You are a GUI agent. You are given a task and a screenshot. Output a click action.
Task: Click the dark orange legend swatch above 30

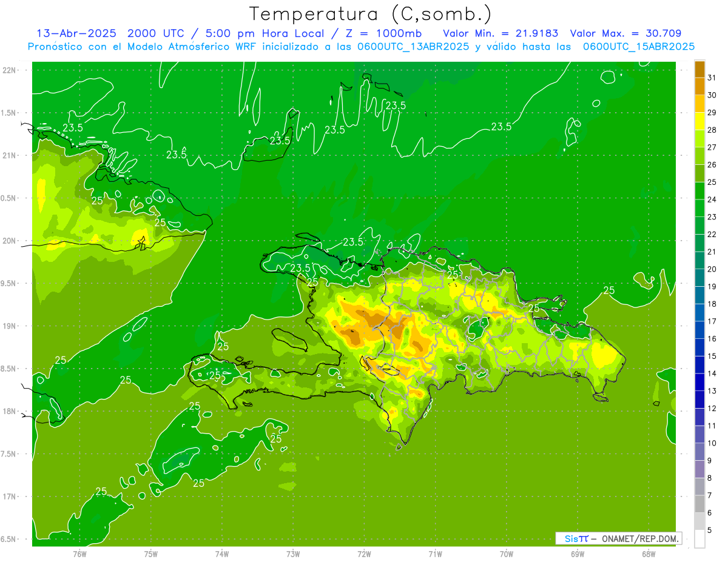click(699, 87)
